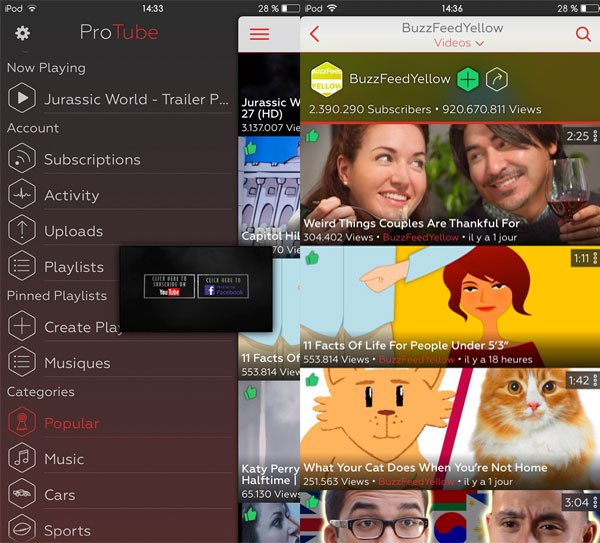This screenshot has width=600, height=543.
Task: Select the Sports category icon
Action: click(x=22, y=529)
